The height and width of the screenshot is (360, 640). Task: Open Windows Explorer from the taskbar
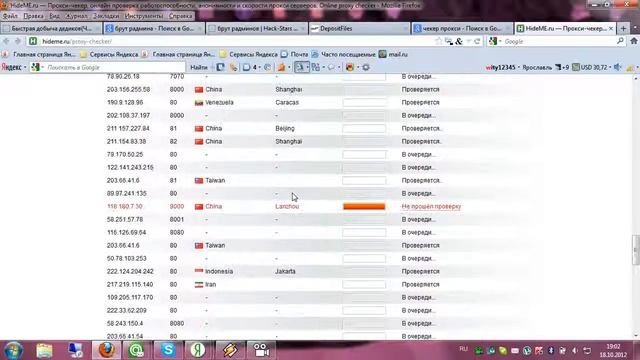pos(44,350)
